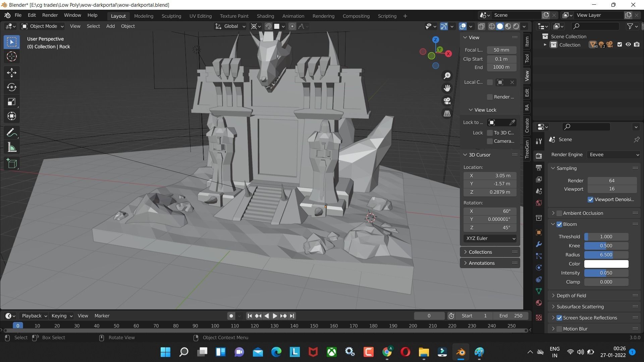Switch to the Shading workspace tab
Image resolution: width=644 pixels, height=362 pixels.
pos(265,16)
